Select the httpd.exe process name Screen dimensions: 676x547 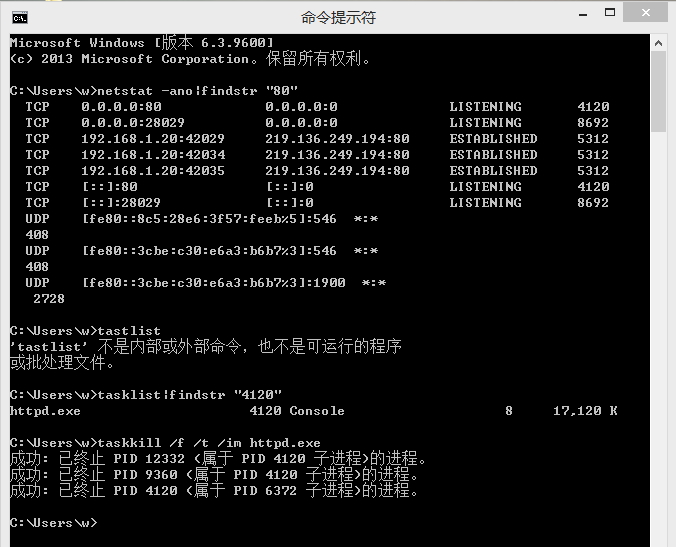point(45,411)
